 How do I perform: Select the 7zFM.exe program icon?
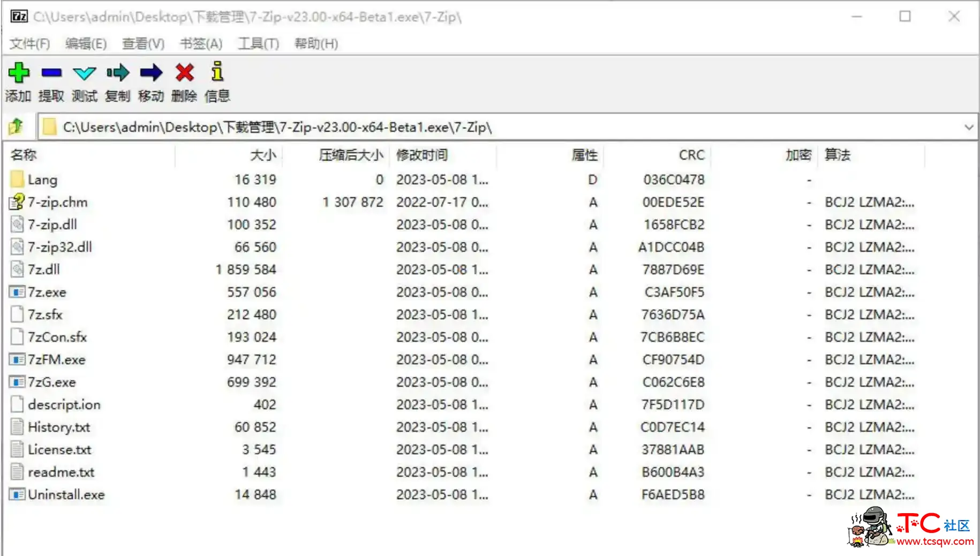point(17,359)
